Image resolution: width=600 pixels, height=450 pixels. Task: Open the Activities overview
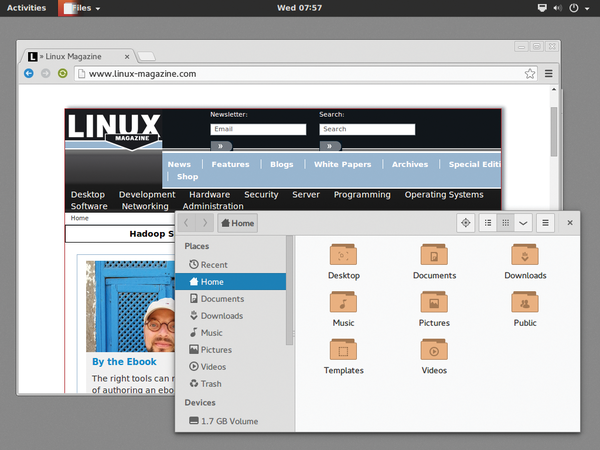tap(26, 8)
